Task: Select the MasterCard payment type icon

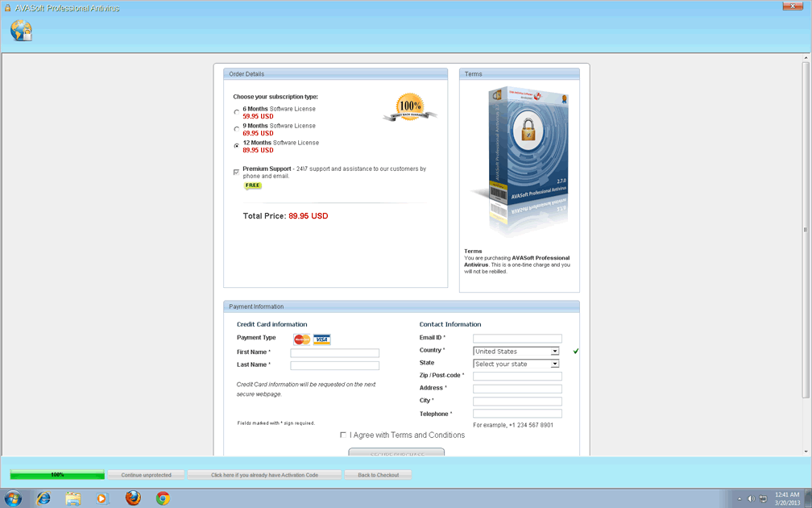Action: [302, 339]
